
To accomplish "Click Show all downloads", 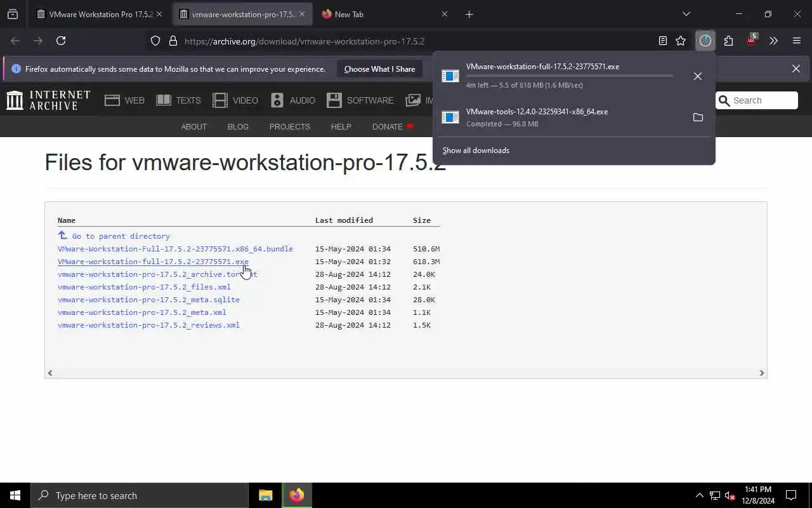I will click(476, 150).
